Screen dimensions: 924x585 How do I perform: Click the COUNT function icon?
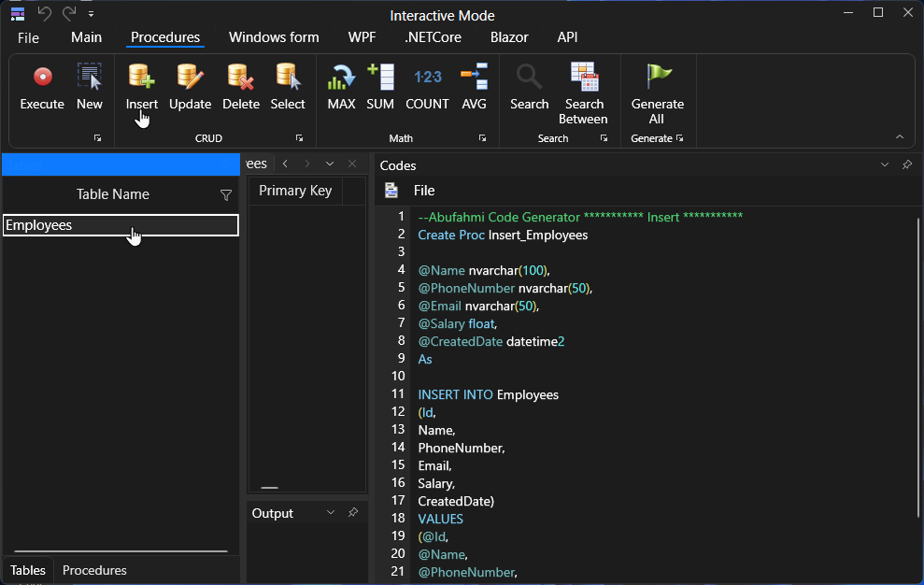tap(427, 77)
